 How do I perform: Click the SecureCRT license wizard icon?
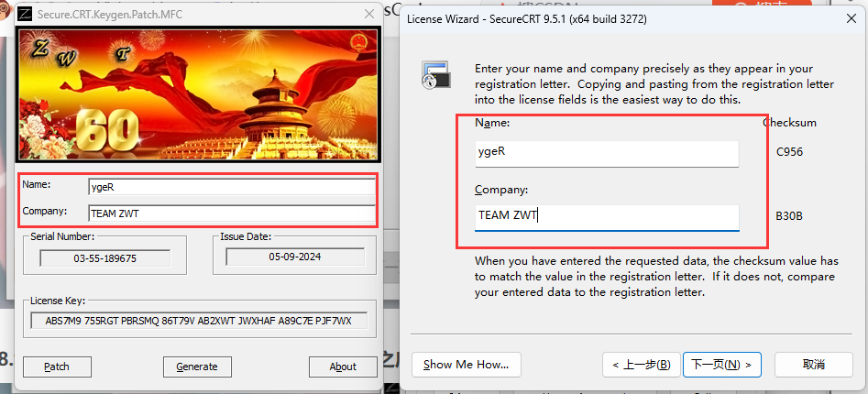coord(436,75)
